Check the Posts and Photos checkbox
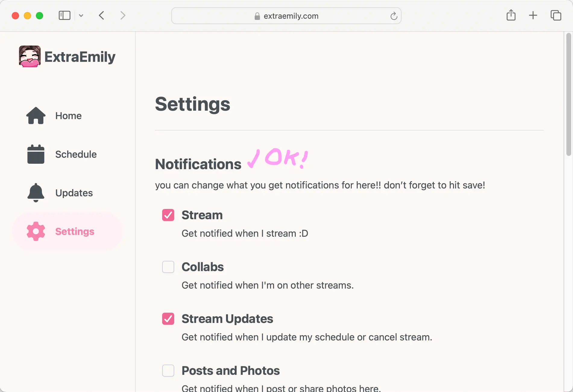573x392 pixels. (168, 371)
